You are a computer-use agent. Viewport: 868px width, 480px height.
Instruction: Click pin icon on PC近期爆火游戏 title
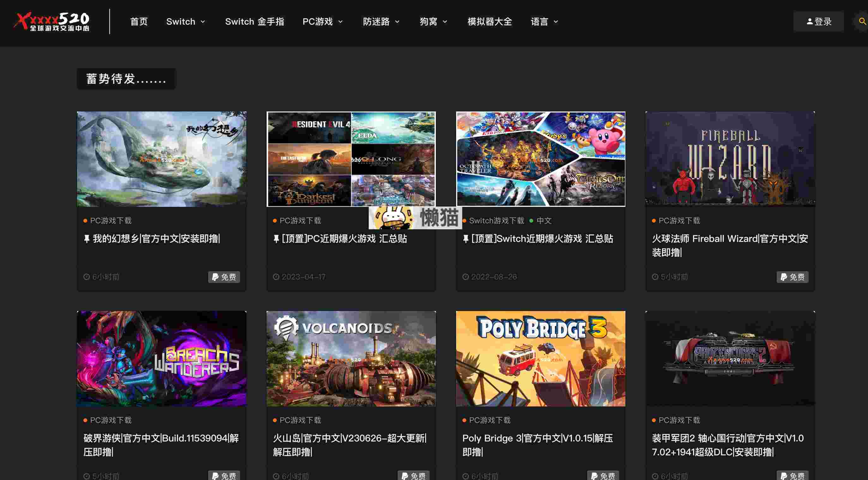276,239
